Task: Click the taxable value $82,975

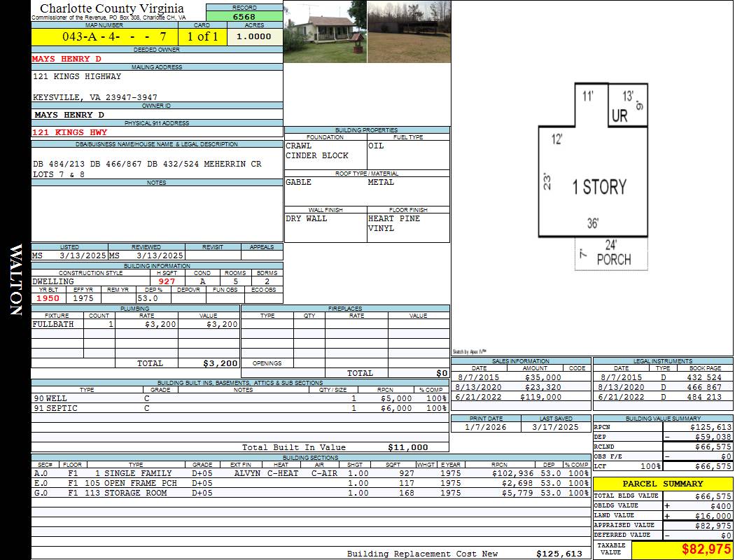Action: [706, 549]
